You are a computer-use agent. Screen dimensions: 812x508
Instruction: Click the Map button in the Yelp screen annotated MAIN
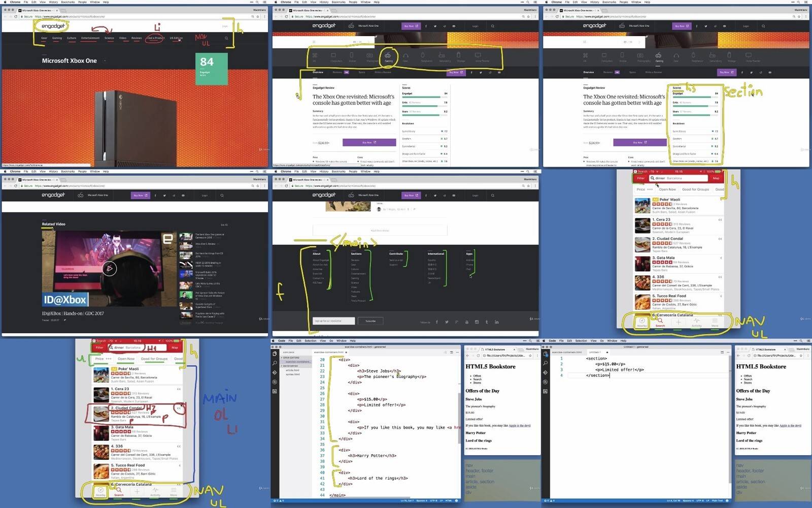click(175, 347)
